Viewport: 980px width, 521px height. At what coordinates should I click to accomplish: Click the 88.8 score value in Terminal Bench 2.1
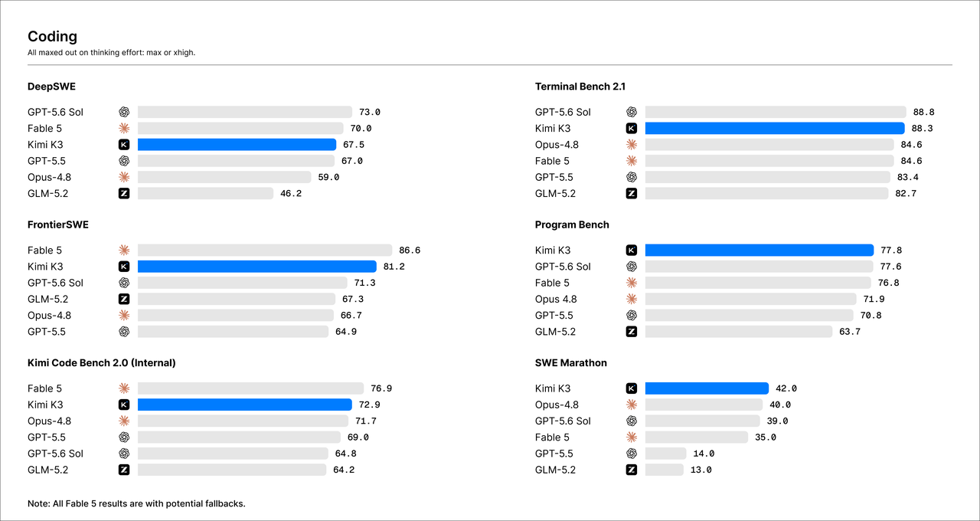(x=923, y=112)
